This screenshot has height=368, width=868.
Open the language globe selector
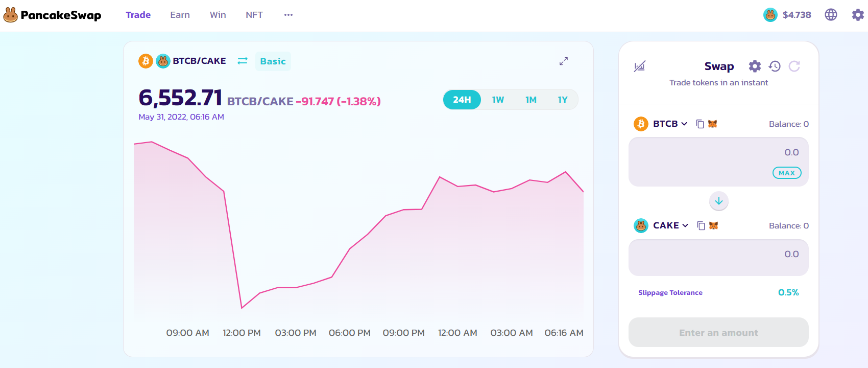click(x=831, y=15)
